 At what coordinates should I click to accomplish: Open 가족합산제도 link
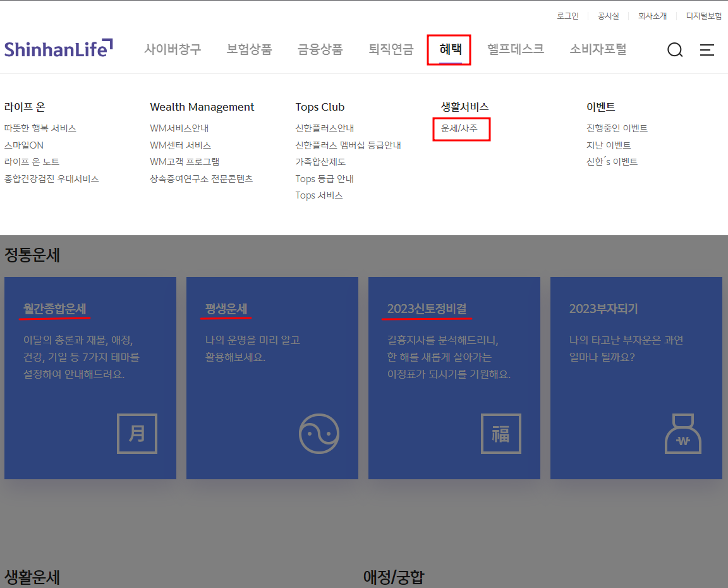click(x=320, y=162)
